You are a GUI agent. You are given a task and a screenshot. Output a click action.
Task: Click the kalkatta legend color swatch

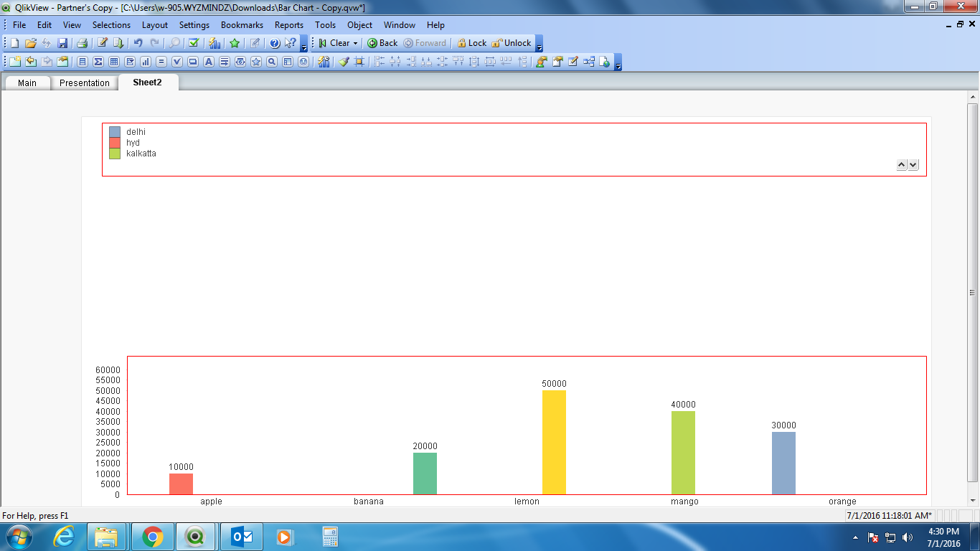coord(115,154)
